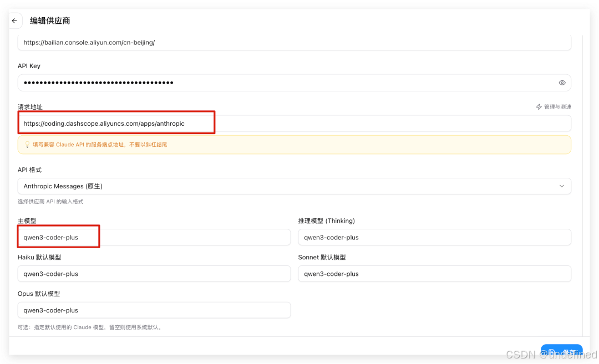Click the 推理模型 (Thinking) input field

coord(434,237)
